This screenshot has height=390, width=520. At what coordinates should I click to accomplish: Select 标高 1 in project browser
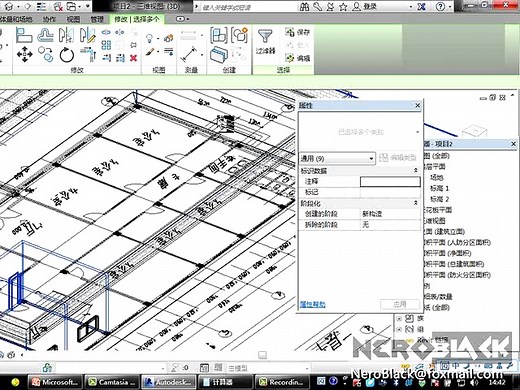[439, 188]
